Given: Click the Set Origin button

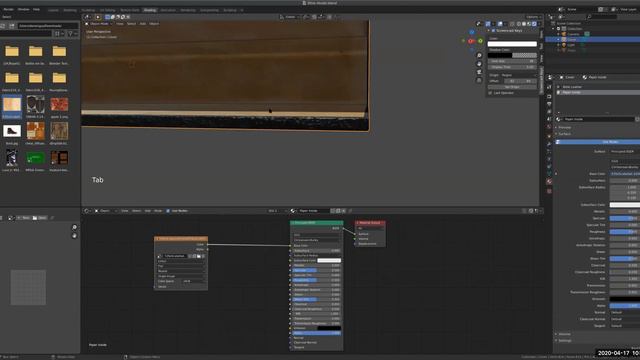Looking at the screenshot, I should point(512,87).
